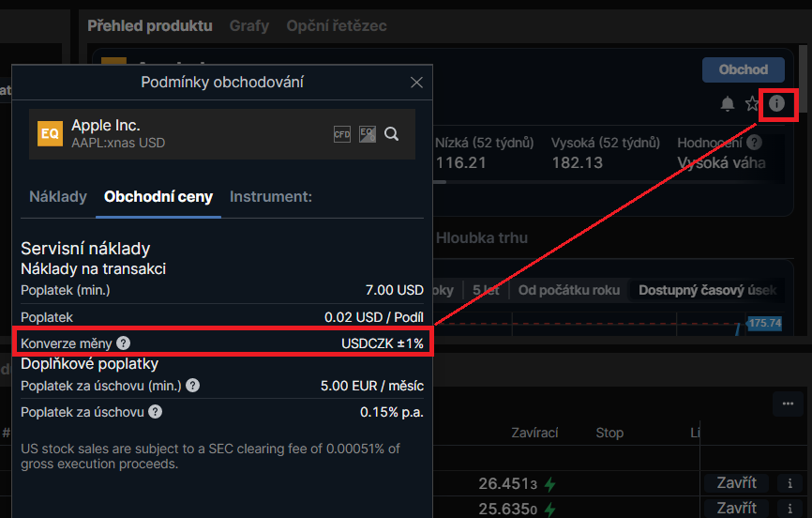Open the Grafy tab
The height and width of the screenshot is (518, 812).
(249, 26)
